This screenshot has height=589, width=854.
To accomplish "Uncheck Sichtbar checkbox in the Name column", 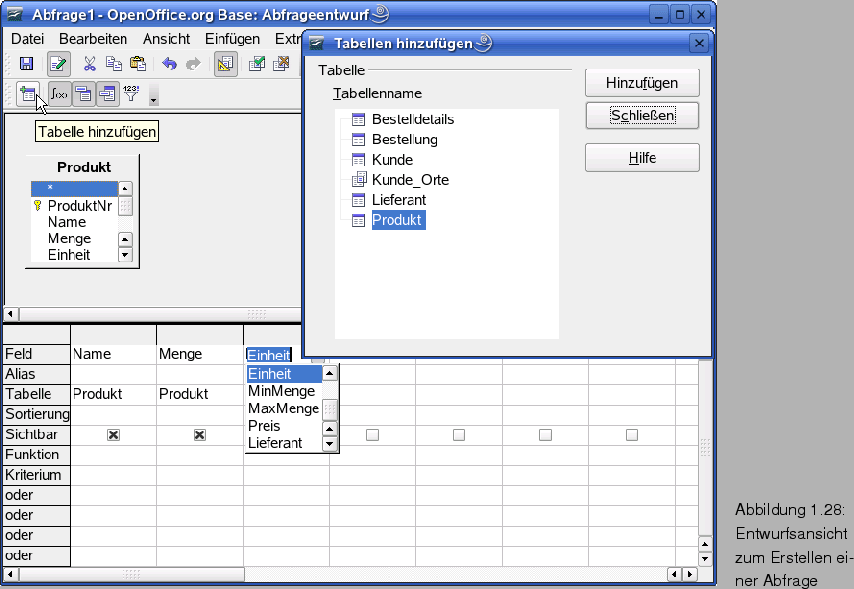I will pos(113,435).
